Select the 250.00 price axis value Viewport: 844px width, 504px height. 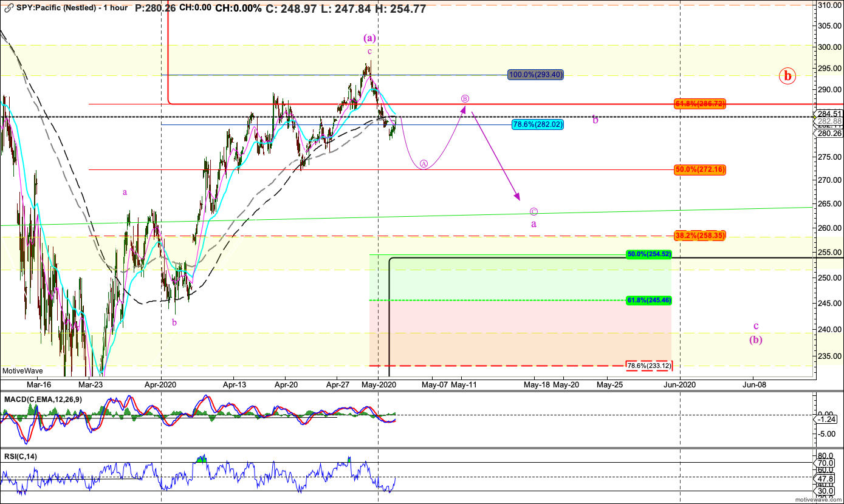[x=828, y=278]
